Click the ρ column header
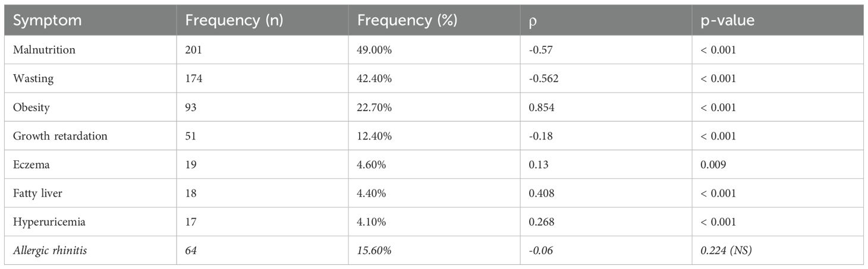Viewport: 868px width, 269px height. [533, 20]
